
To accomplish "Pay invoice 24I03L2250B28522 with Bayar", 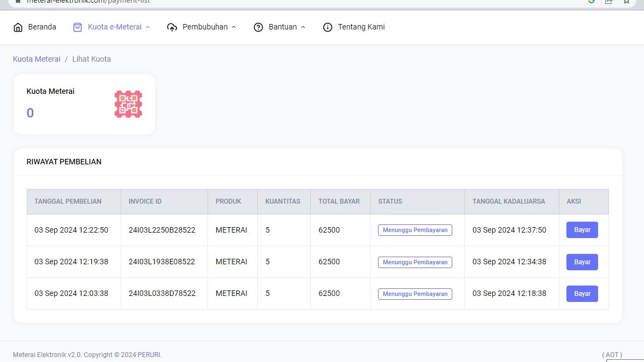I will tap(582, 230).
